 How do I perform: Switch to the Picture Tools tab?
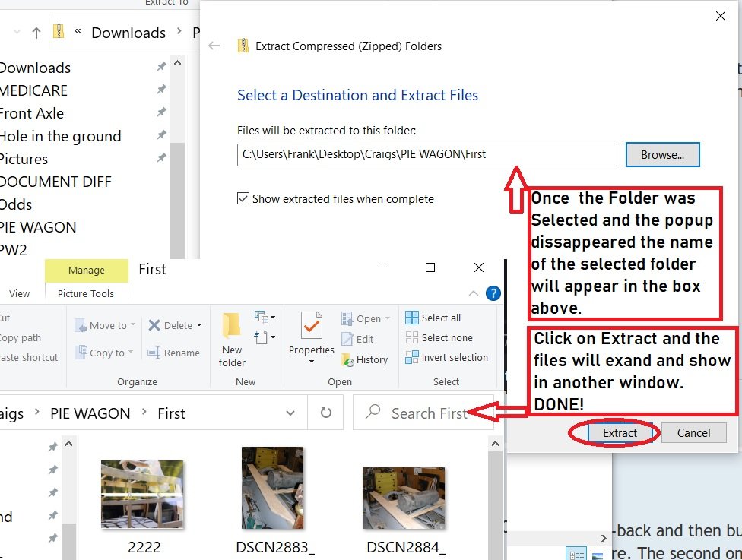click(86, 293)
